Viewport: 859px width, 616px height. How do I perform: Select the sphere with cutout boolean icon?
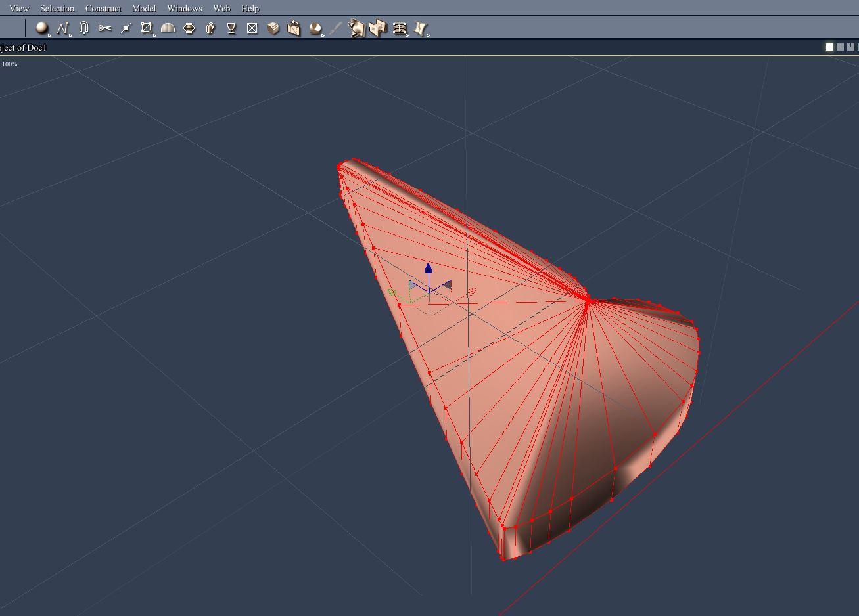coord(315,28)
